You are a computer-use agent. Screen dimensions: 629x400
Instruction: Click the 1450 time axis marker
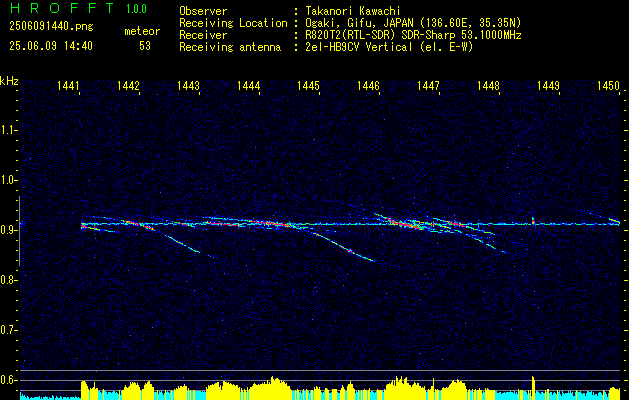(x=609, y=85)
